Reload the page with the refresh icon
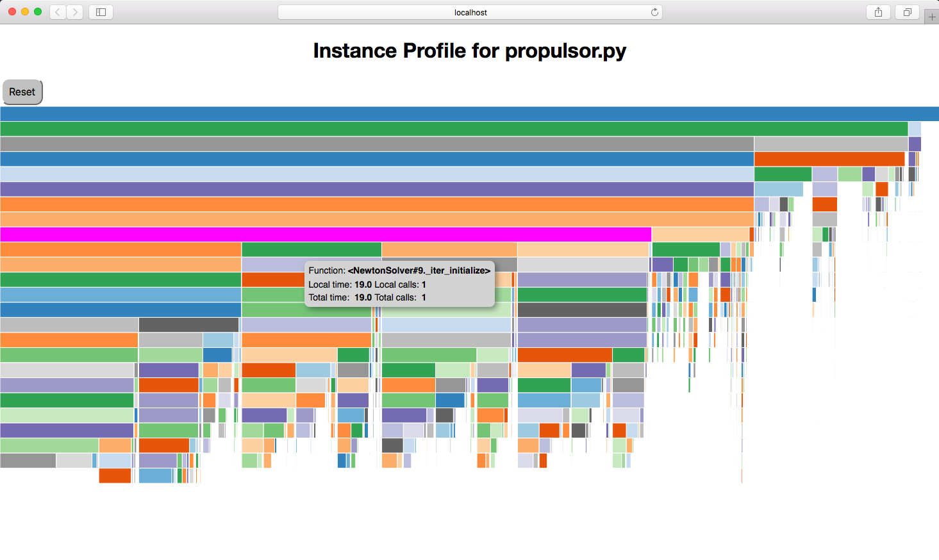The width and height of the screenshot is (939, 560). coord(654,12)
